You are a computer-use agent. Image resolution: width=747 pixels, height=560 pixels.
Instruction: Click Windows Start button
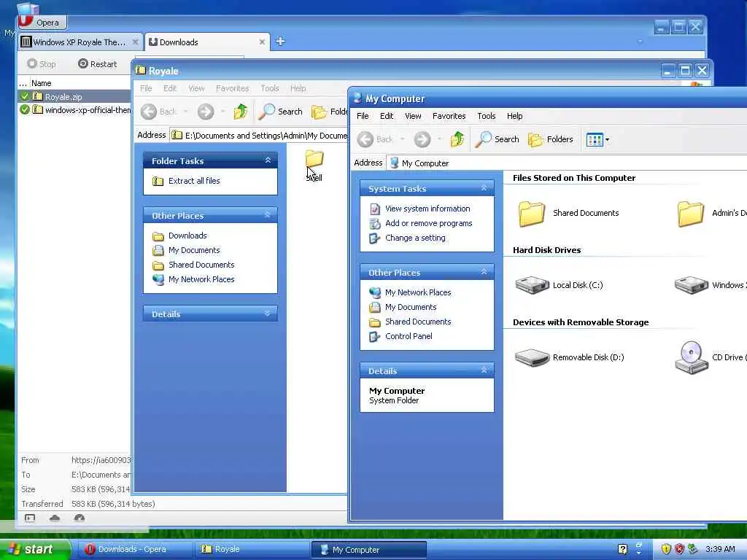(x=34, y=550)
